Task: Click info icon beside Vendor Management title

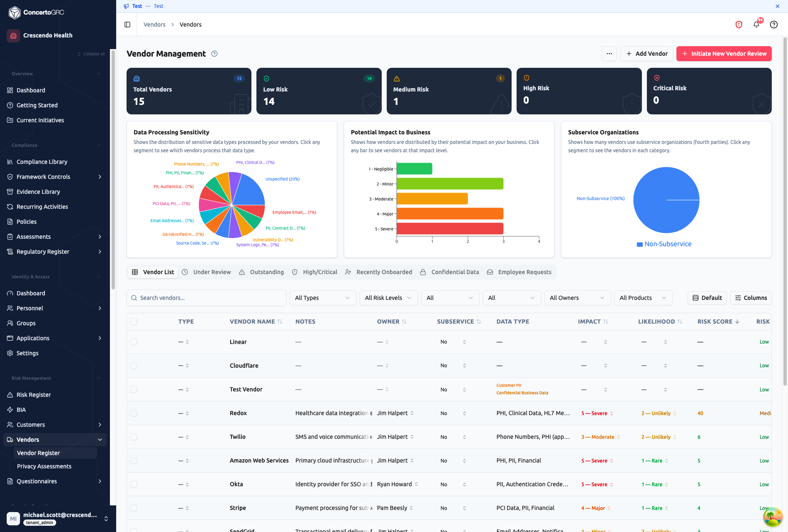Action: pos(214,54)
